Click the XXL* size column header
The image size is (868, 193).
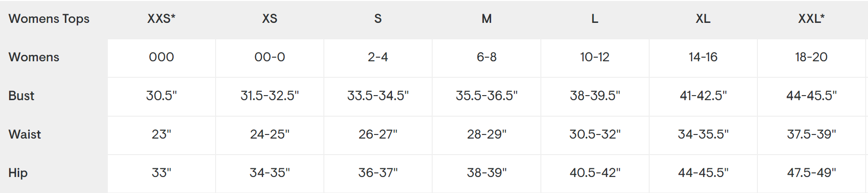point(811,19)
